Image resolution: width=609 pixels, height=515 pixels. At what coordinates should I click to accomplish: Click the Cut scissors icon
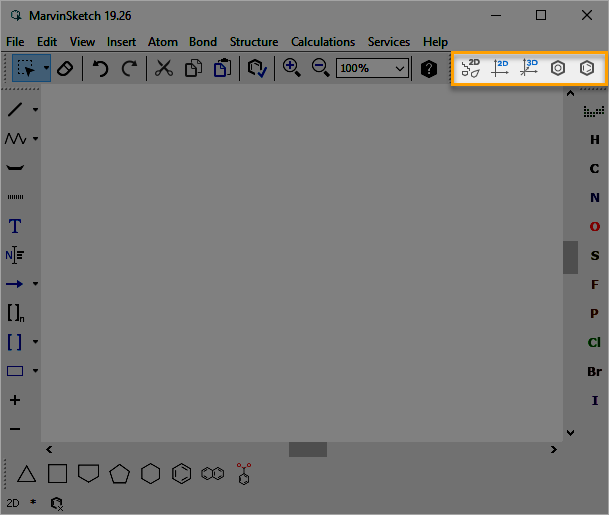coord(164,69)
